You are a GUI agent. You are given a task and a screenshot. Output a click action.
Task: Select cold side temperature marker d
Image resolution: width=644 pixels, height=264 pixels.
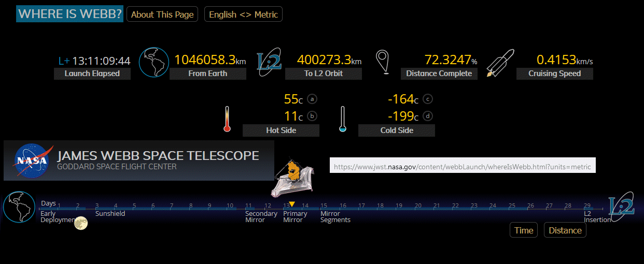tap(427, 116)
